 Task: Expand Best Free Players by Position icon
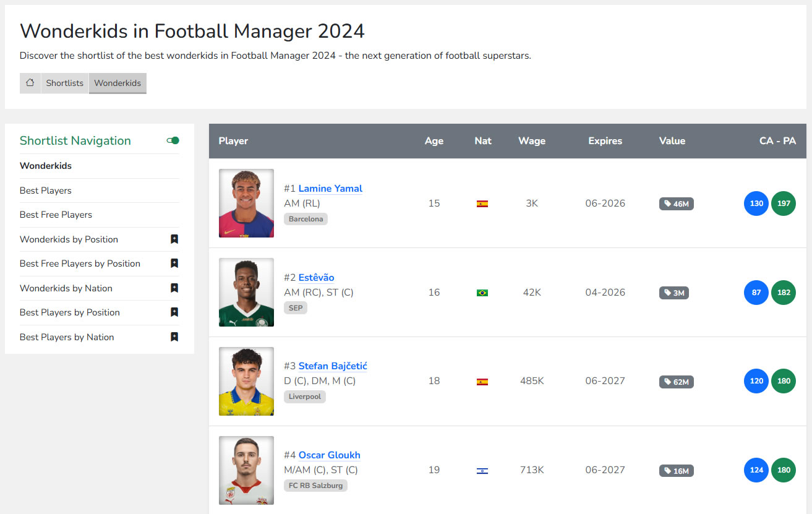click(x=174, y=263)
